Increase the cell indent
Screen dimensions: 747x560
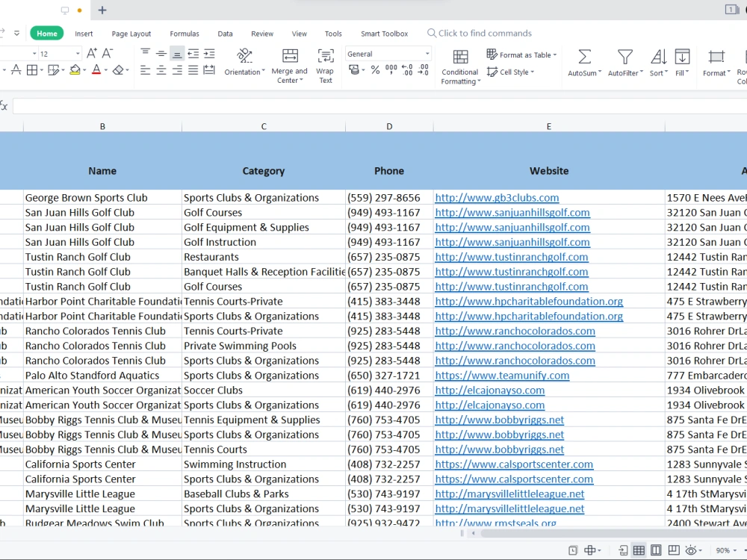[209, 53]
